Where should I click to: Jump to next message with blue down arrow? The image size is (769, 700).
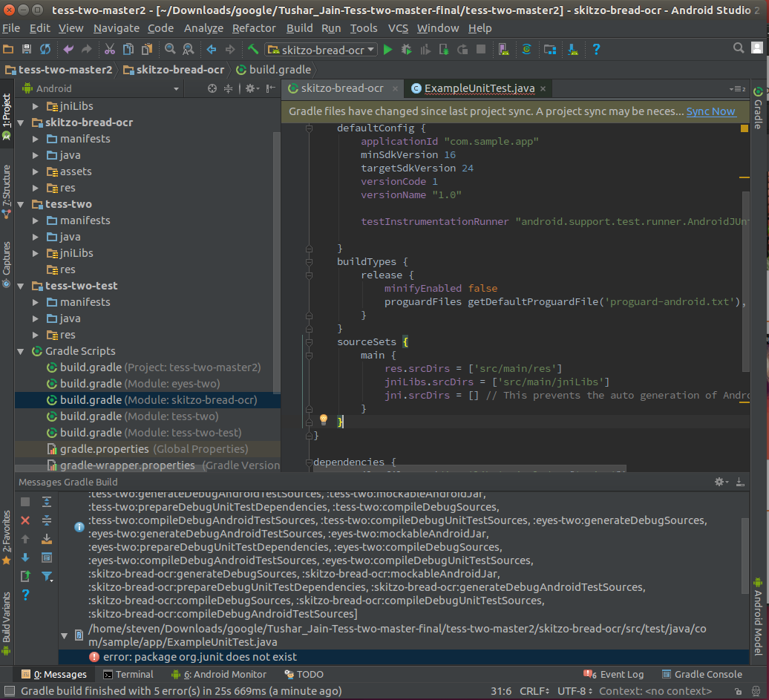click(x=25, y=557)
